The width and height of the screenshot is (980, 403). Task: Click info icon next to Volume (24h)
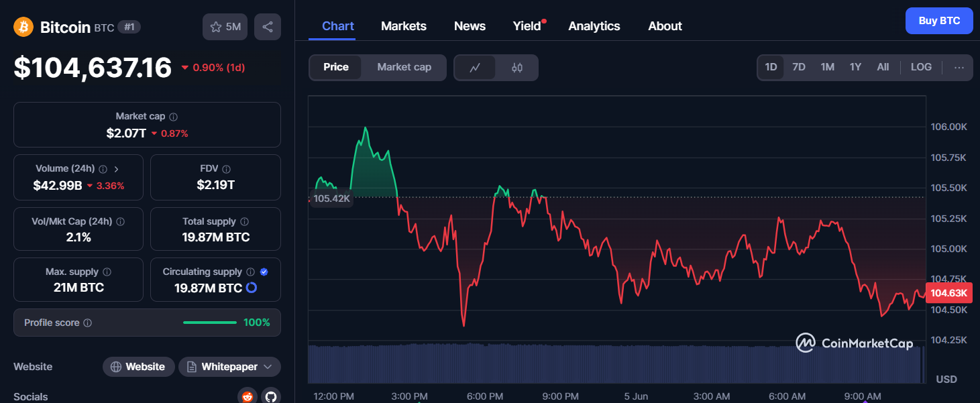(x=103, y=169)
